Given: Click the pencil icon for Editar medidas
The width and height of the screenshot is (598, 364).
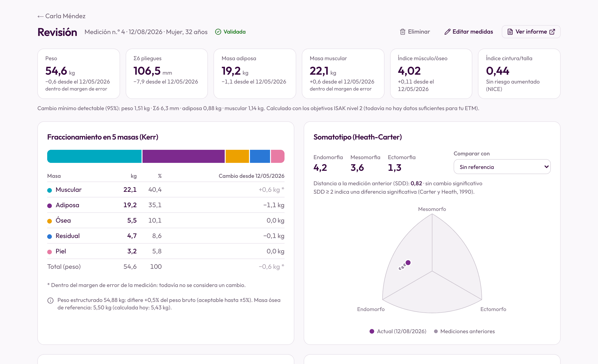Looking at the screenshot, I should point(447,32).
